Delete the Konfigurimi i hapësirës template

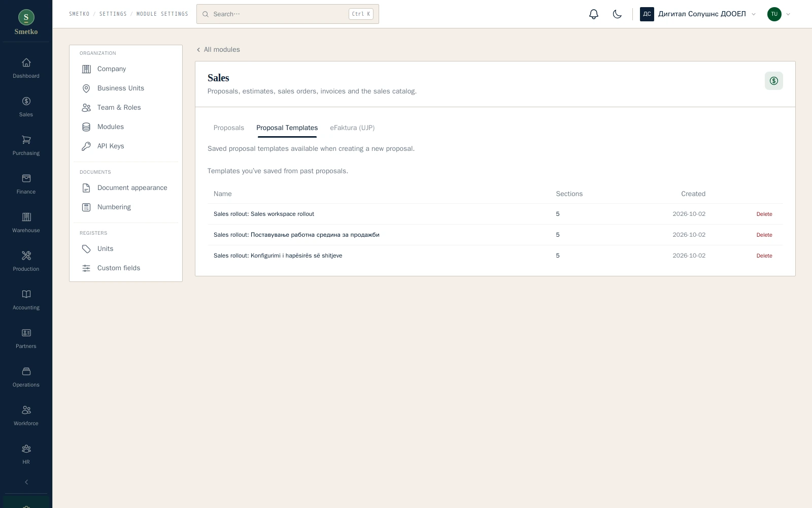point(764,256)
